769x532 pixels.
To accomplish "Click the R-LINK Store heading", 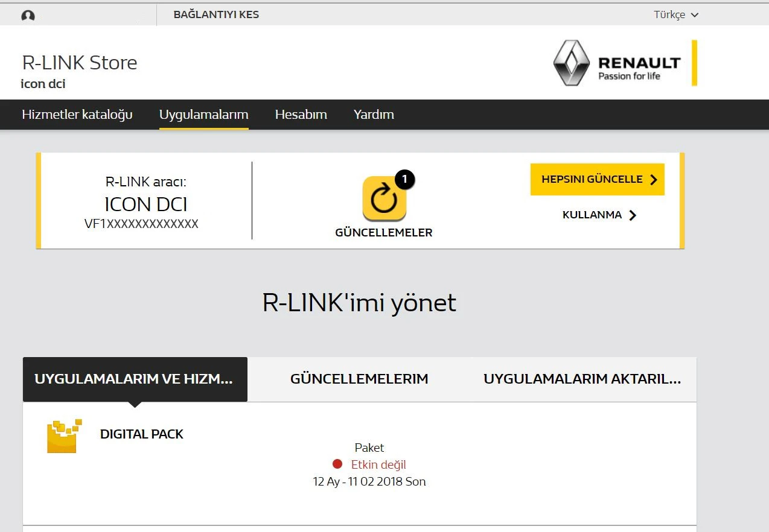I will pyautogui.click(x=80, y=63).
